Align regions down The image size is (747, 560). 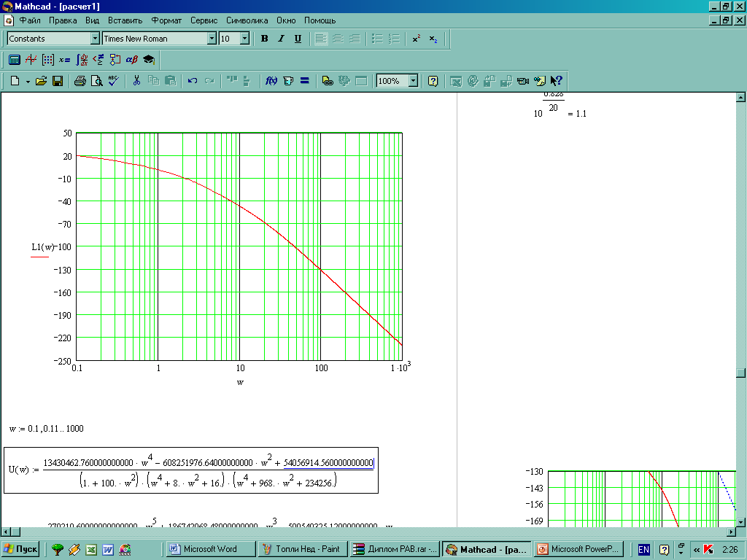click(x=247, y=81)
